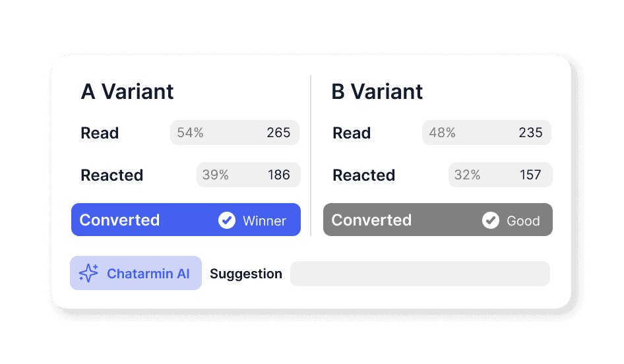This screenshot has width=624, height=364.
Task: Click the Reacted label under B Variant
Action: tap(363, 175)
